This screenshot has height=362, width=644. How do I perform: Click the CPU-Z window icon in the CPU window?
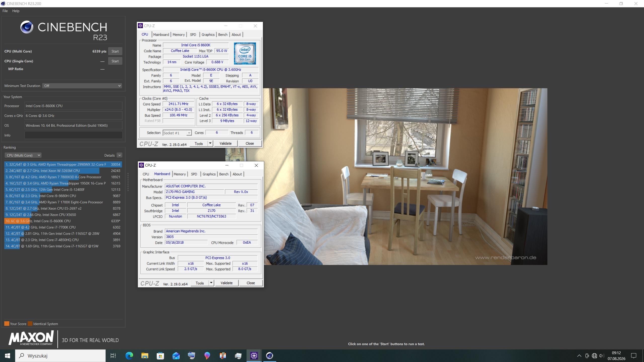[140, 26]
